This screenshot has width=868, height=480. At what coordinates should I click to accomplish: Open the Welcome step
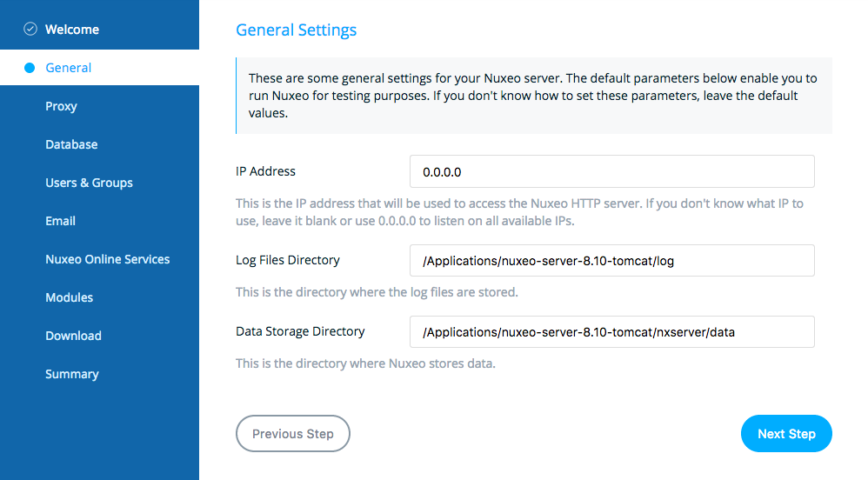(72, 30)
